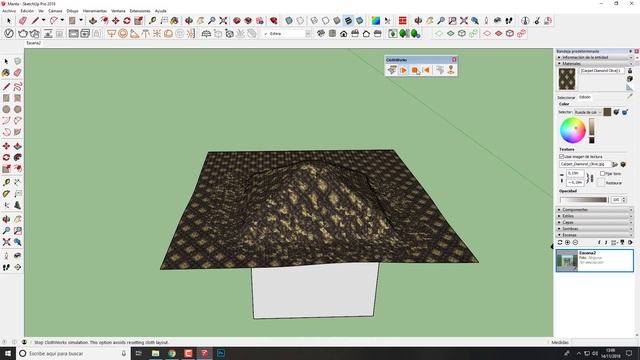Select the Move tool in top toolbar

click(x=116, y=20)
